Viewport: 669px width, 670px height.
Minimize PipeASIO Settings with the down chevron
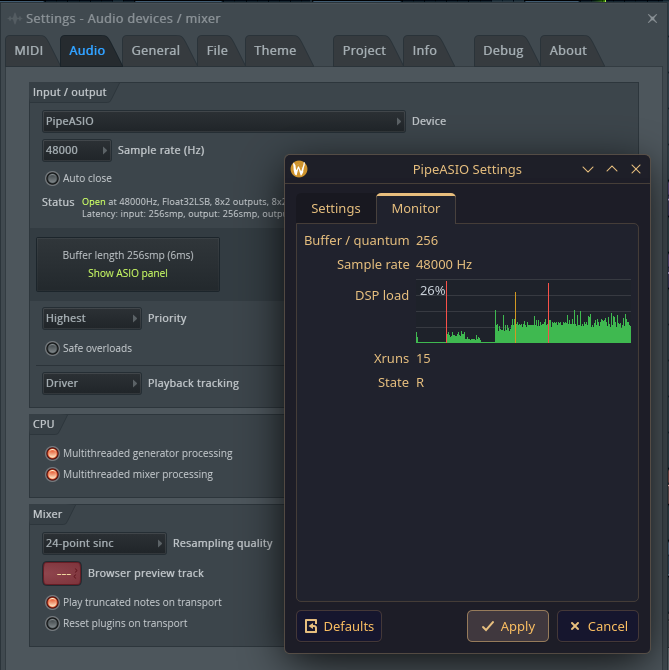[x=588, y=170]
